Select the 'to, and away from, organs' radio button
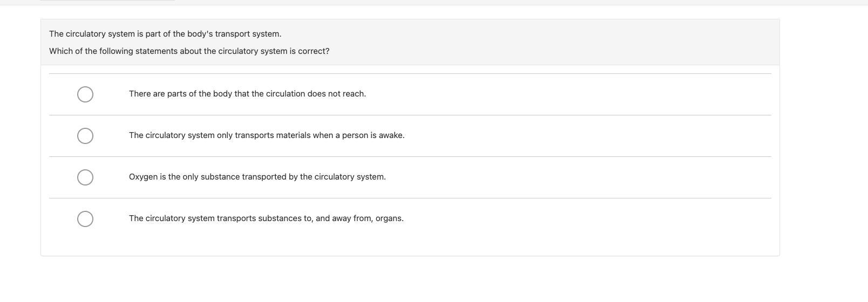 85,219
